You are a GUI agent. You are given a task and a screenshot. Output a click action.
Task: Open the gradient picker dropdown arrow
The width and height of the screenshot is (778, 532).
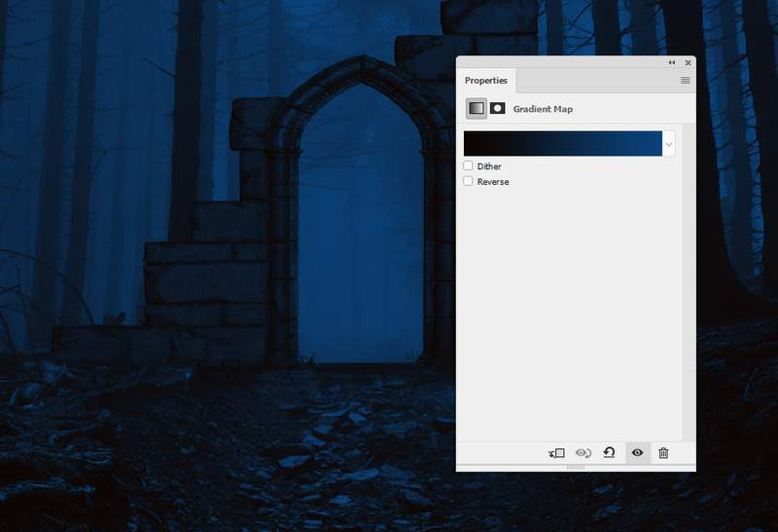click(669, 144)
